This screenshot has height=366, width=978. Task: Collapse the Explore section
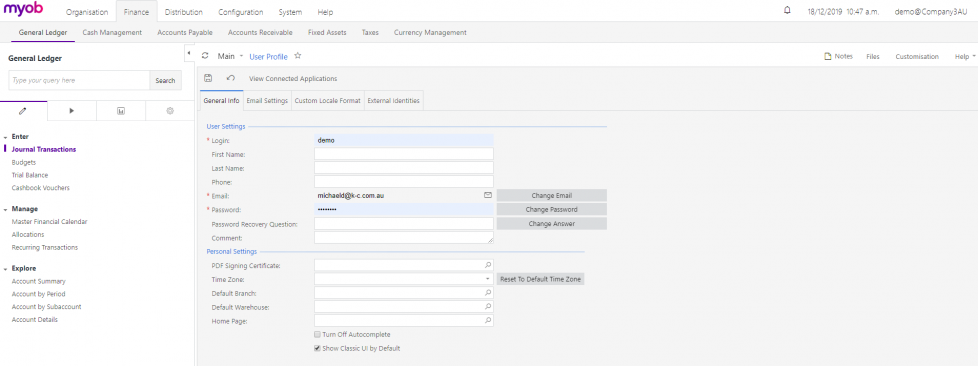tap(6, 269)
